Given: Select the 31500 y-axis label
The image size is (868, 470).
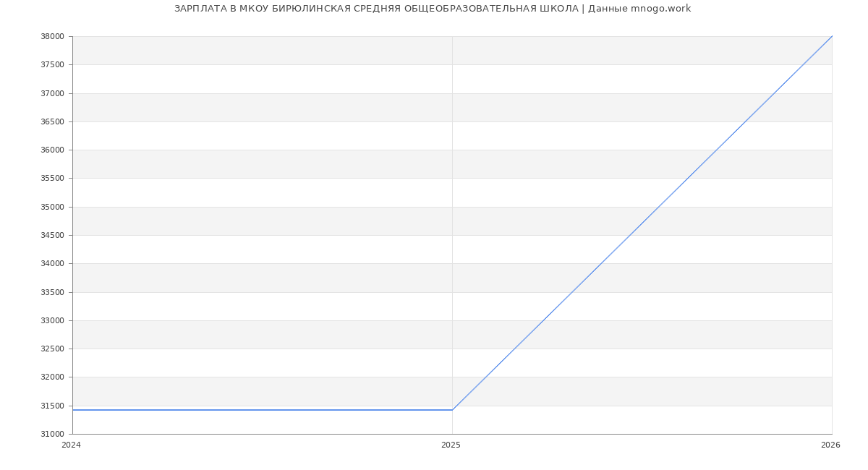Looking at the screenshot, I should (52, 406).
